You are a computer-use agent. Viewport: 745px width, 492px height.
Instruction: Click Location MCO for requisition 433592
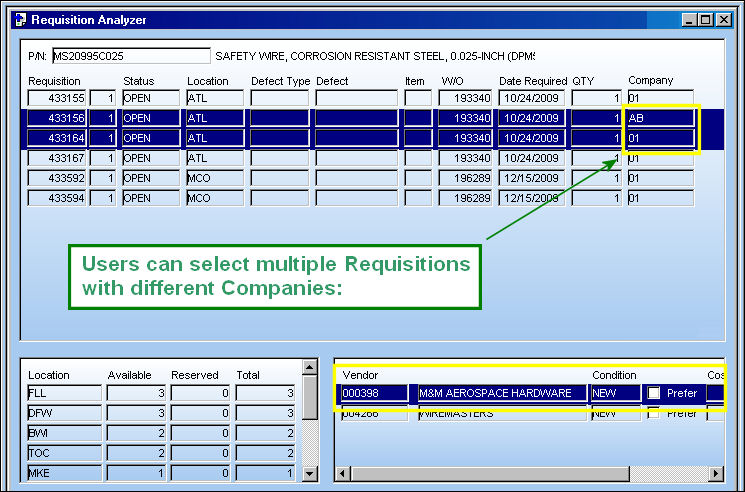pos(215,178)
